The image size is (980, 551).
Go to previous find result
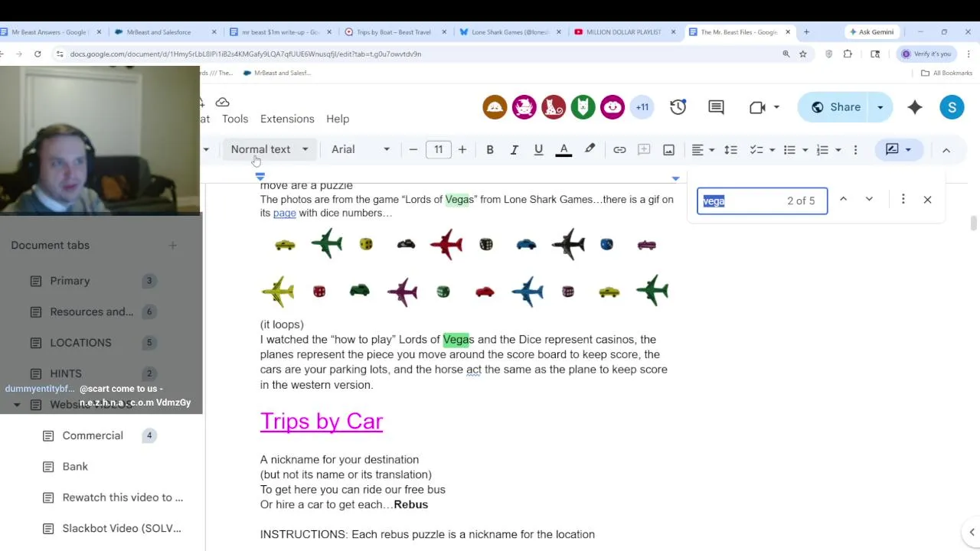pos(843,200)
